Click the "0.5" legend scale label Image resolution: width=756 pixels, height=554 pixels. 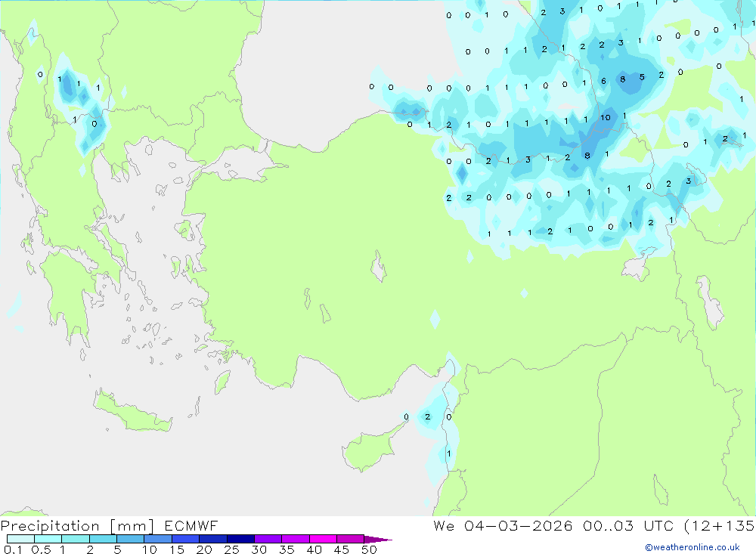(41, 549)
